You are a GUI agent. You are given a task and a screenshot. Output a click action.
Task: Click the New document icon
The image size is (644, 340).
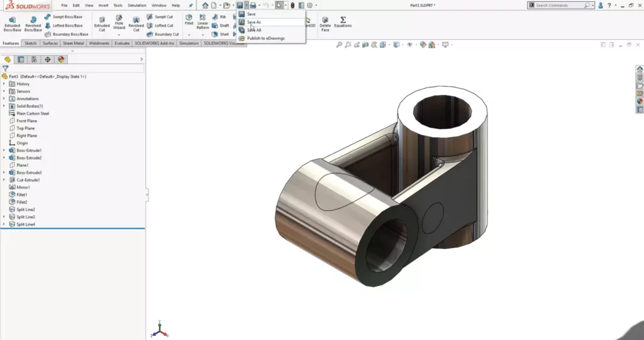pyautogui.click(x=214, y=5)
